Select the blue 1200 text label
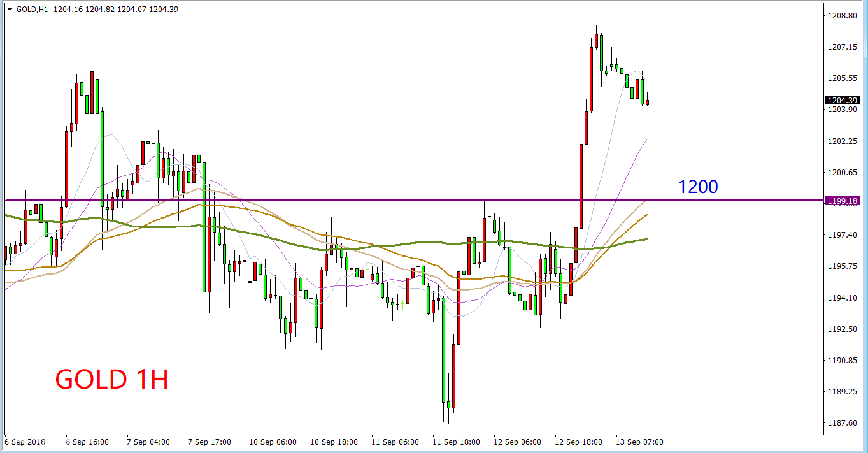 point(698,187)
